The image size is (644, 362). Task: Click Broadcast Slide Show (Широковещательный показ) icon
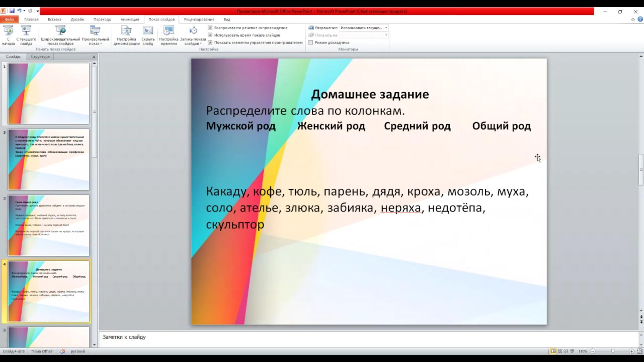pos(60,31)
